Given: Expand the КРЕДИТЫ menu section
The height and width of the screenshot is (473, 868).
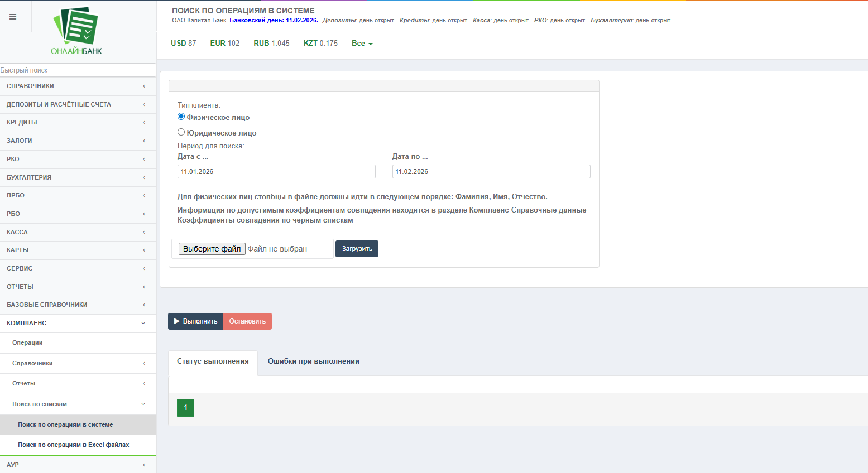Looking at the screenshot, I should (78, 123).
